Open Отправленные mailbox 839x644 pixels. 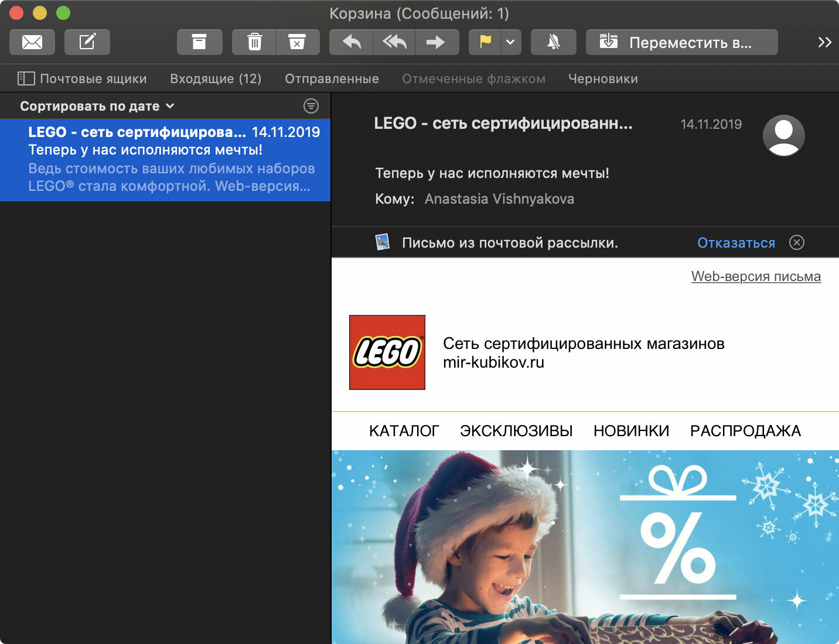coord(332,78)
